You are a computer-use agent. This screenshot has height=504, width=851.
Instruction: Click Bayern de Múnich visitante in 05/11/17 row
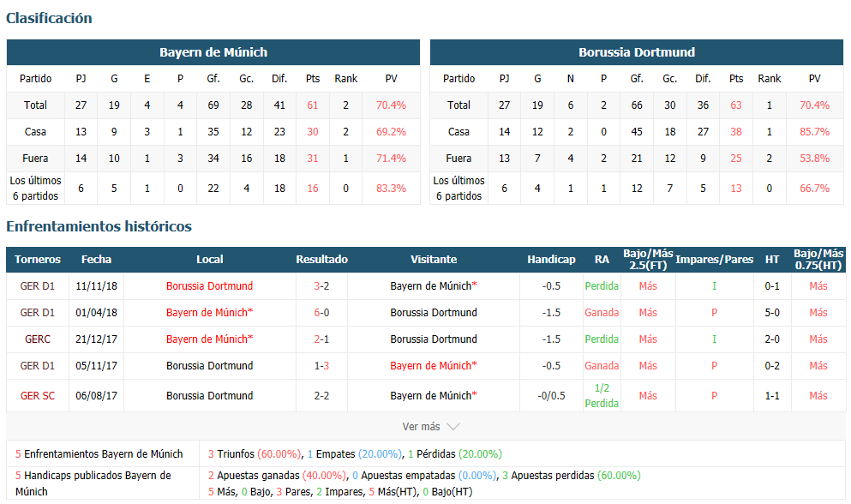click(433, 366)
